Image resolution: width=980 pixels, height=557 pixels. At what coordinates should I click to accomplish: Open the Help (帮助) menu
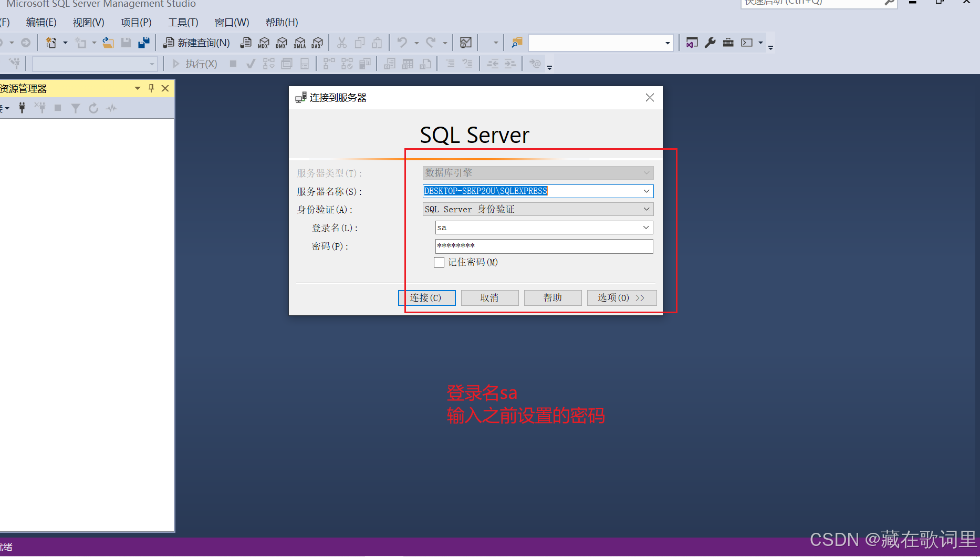tap(282, 22)
